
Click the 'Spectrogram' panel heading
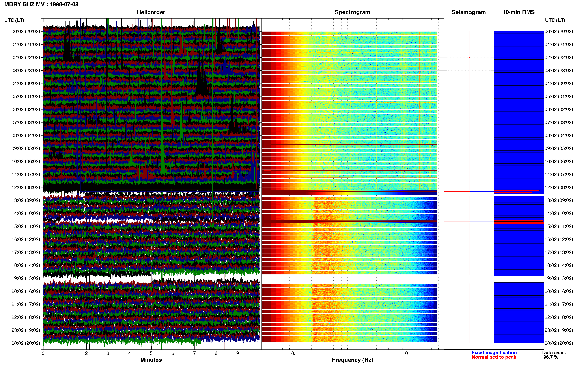(352, 12)
